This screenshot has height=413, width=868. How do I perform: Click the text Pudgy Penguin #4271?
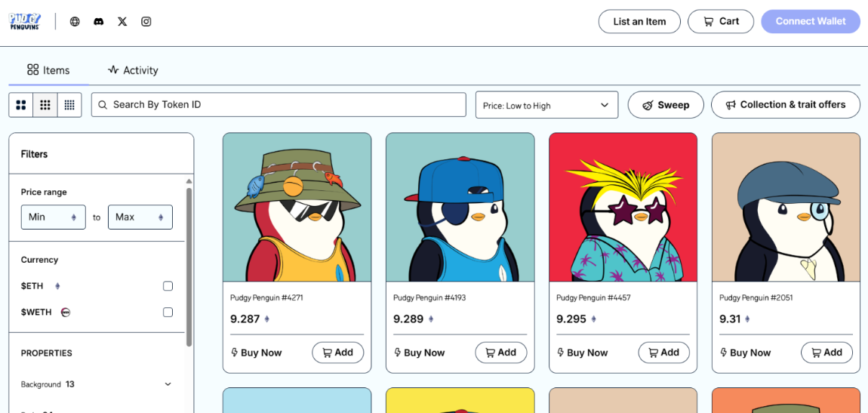point(266,297)
